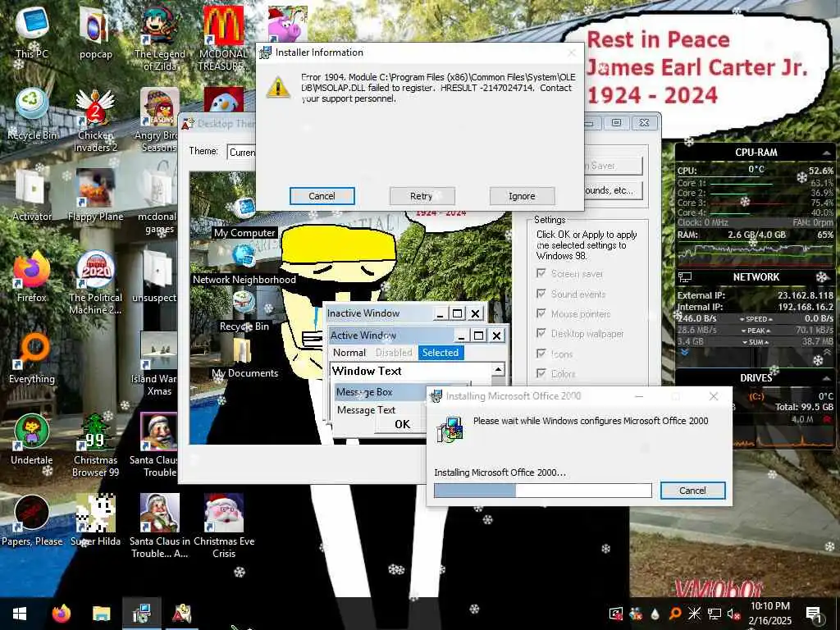Select the Normal menu item in preview
Viewport: 840px width, 630px height.
(x=349, y=353)
